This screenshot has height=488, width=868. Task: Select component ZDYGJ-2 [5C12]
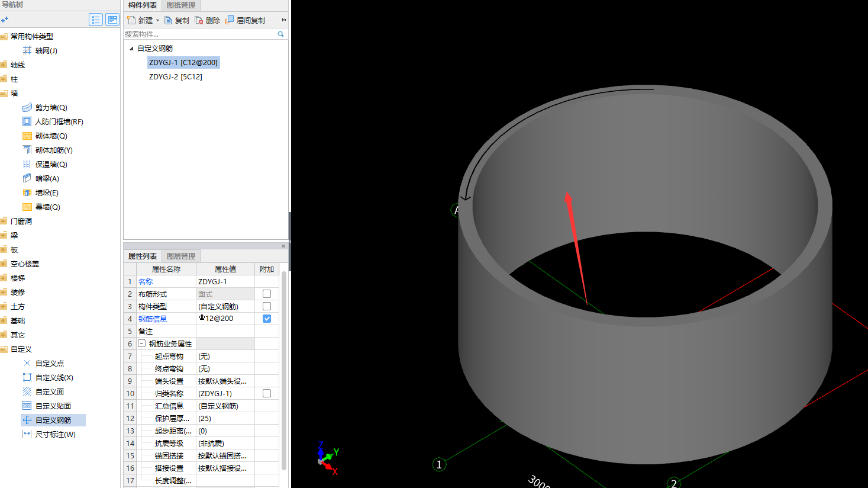click(176, 76)
